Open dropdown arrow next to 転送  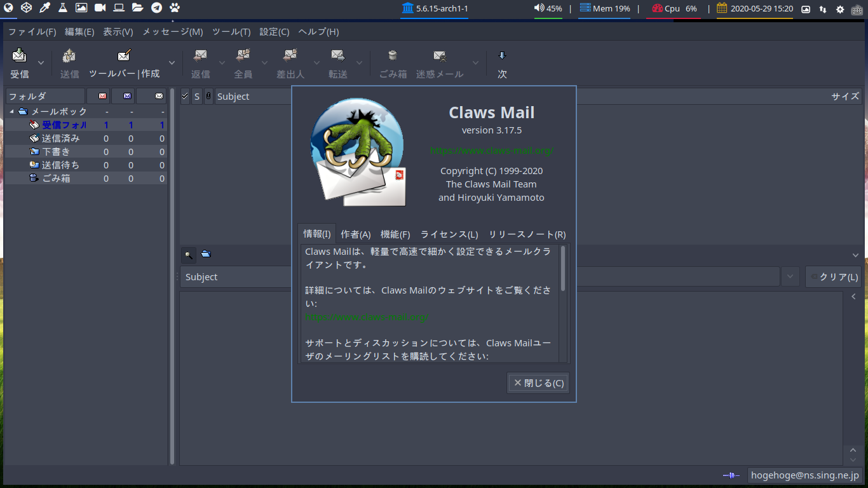pyautogui.click(x=359, y=63)
